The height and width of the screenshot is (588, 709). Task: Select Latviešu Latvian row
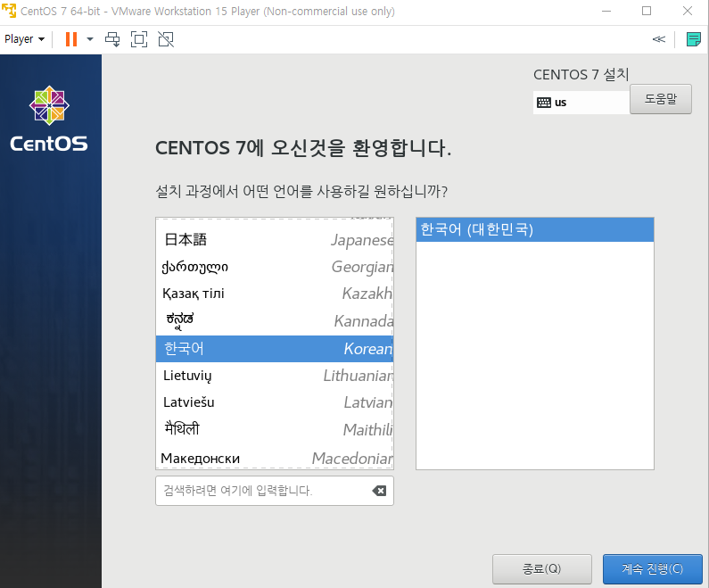click(x=275, y=402)
